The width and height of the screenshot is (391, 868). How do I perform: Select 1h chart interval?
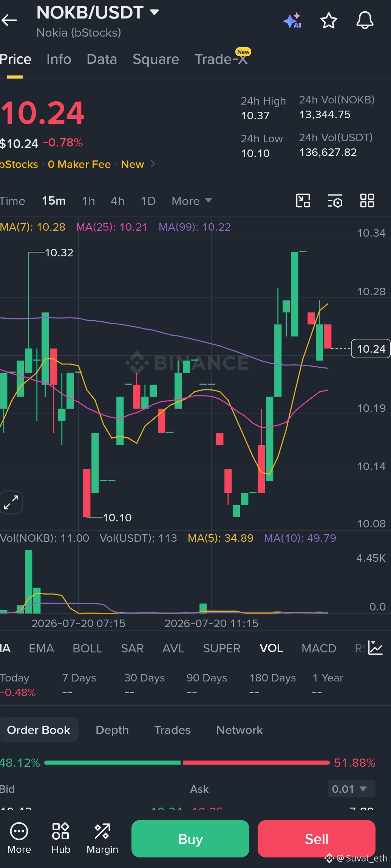(x=88, y=201)
